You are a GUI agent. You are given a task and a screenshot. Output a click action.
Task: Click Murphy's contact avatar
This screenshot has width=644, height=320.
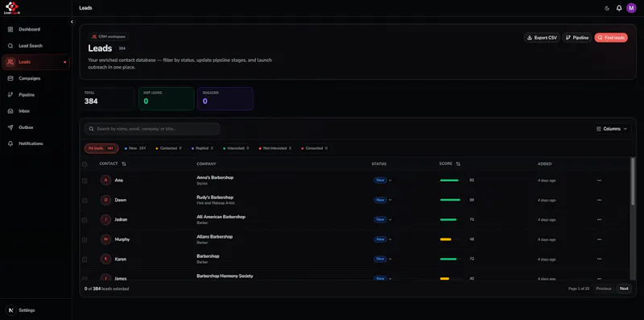tap(105, 239)
